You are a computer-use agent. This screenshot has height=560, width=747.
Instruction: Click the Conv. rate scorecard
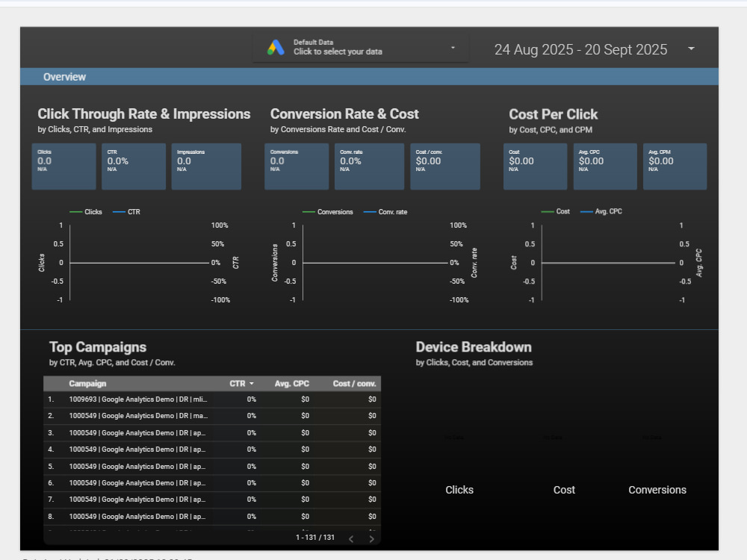(369, 167)
